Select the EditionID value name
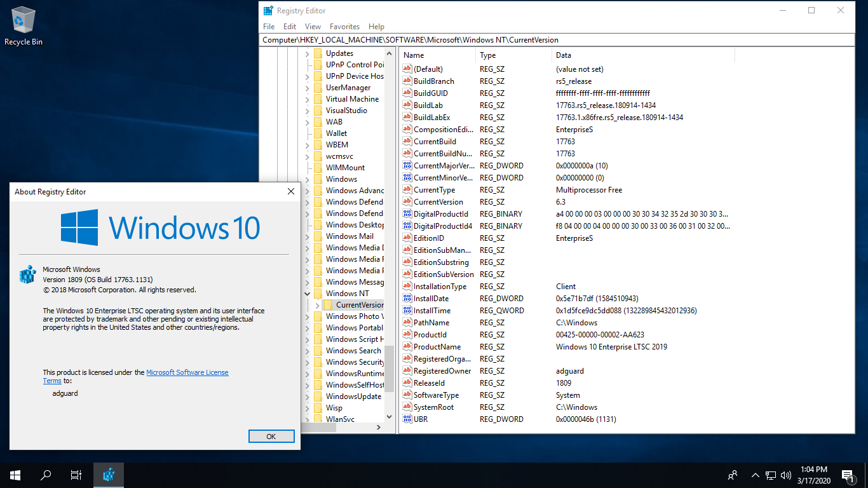The width and height of the screenshot is (868, 488). (429, 238)
